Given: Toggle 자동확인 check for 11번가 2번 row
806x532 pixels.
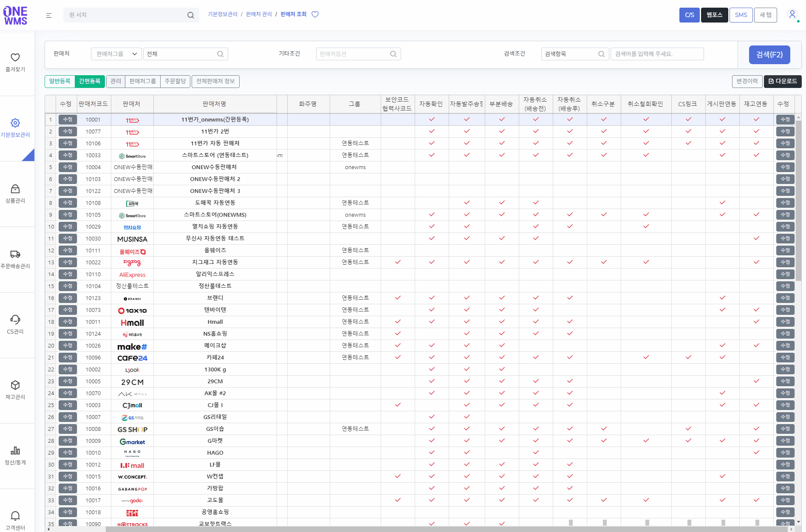Looking at the screenshot, I should tap(432, 131).
